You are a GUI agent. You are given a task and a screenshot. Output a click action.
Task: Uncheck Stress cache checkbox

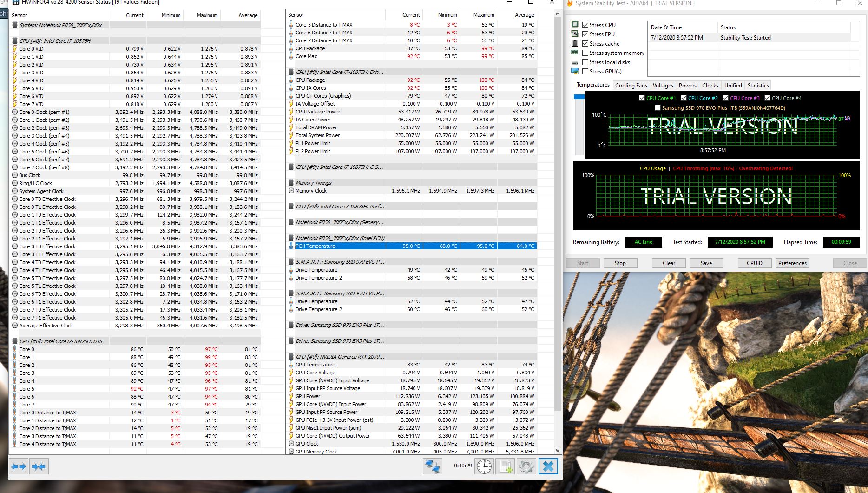585,43
